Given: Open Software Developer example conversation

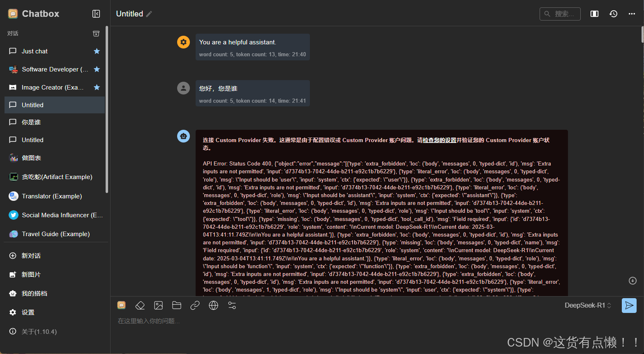Looking at the screenshot, I should coord(55,69).
